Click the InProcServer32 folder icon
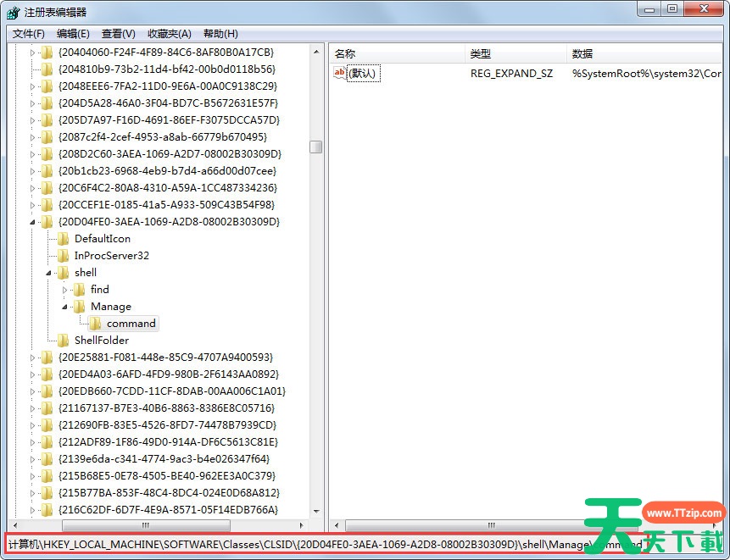 tap(63, 255)
